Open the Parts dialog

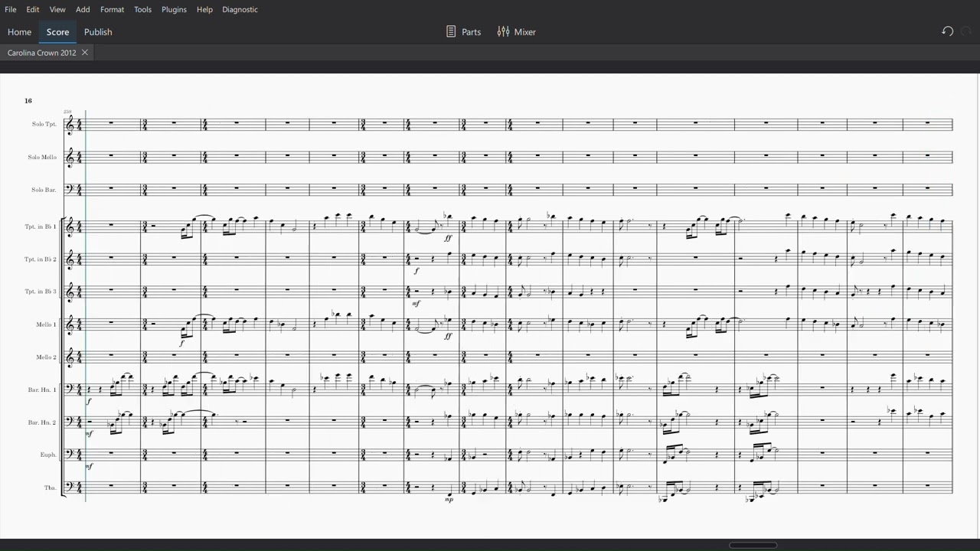[x=463, y=32]
